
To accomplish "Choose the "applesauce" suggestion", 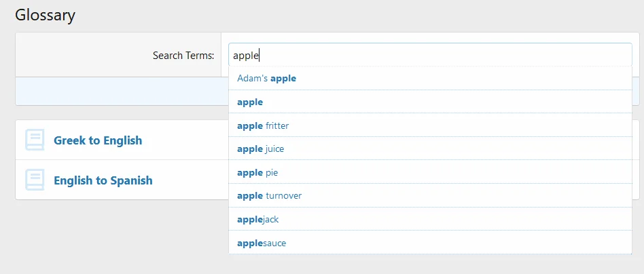I will tap(262, 243).
